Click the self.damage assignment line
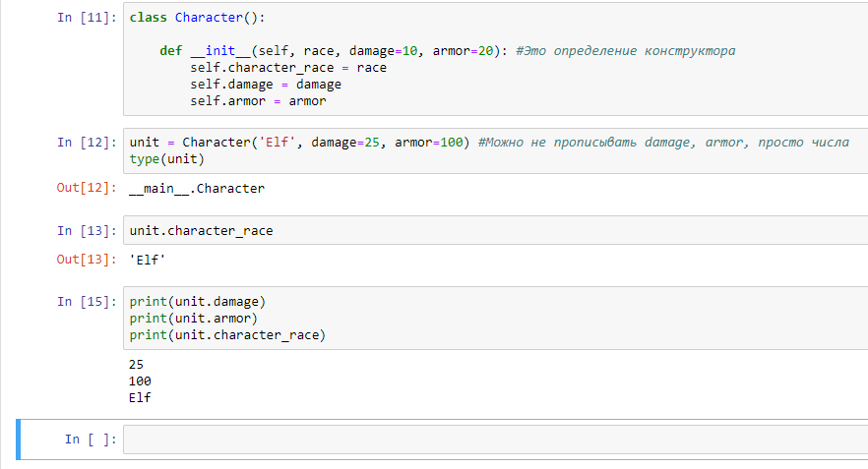This screenshot has width=868, height=469. coord(266,85)
